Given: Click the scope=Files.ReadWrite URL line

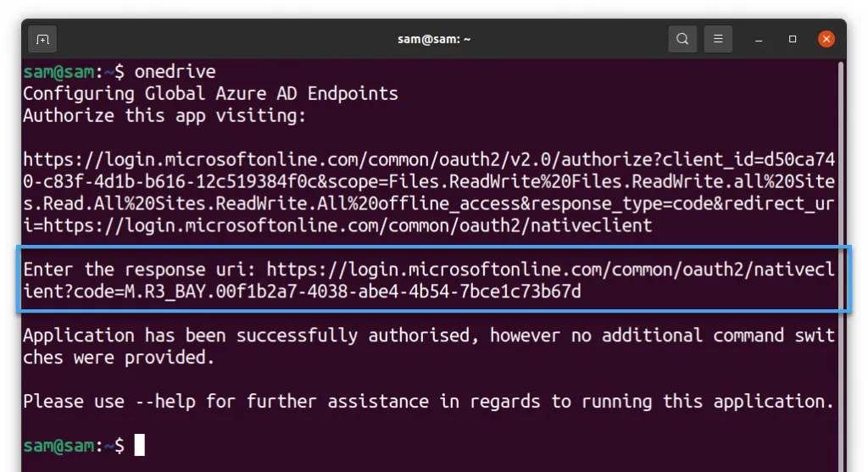Looking at the screenshot, I should (428, 182).
